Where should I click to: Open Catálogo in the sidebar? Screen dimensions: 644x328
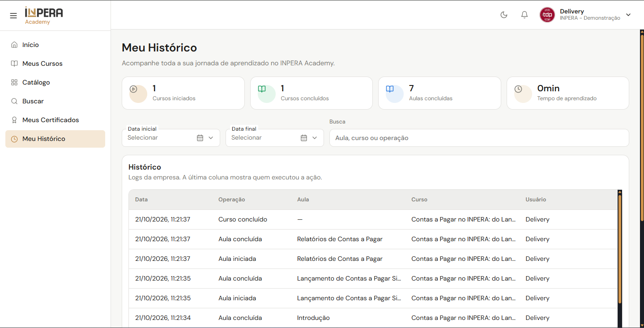55,82
